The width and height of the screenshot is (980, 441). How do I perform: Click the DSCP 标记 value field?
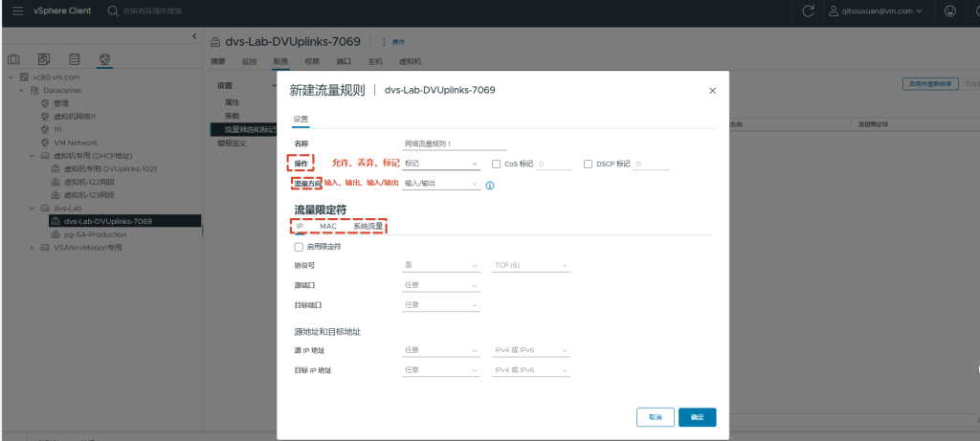click(x=650, y=164)
